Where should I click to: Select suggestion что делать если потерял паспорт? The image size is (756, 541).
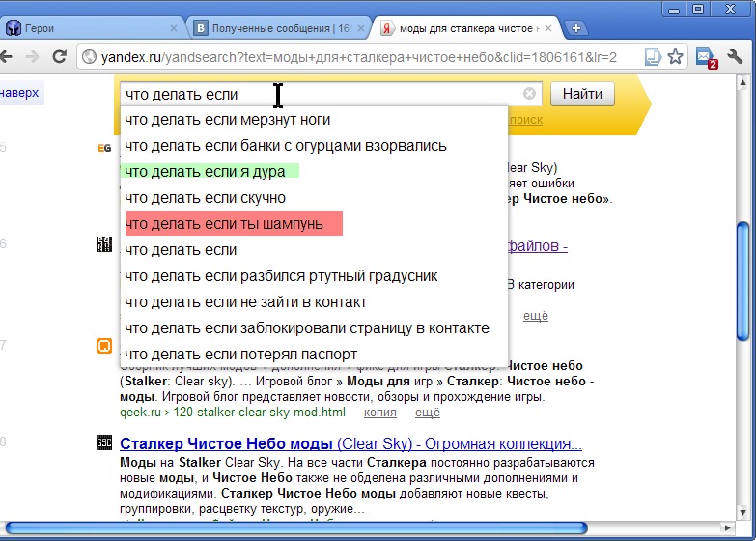(x=241, y=355)
